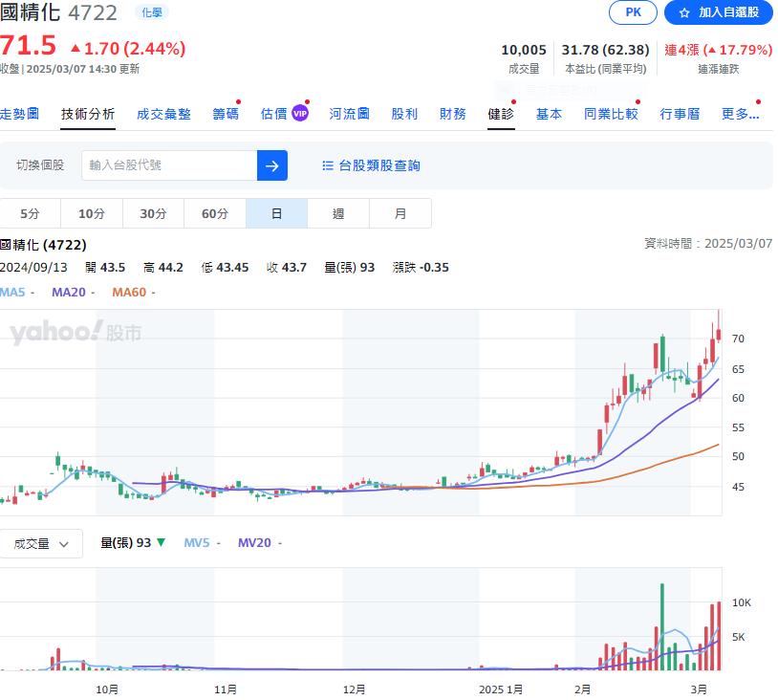This screenshot has height=700, width=778.
Task: Click the green down triangle by 量(張) 93
Action: click(x=161, y=542)
